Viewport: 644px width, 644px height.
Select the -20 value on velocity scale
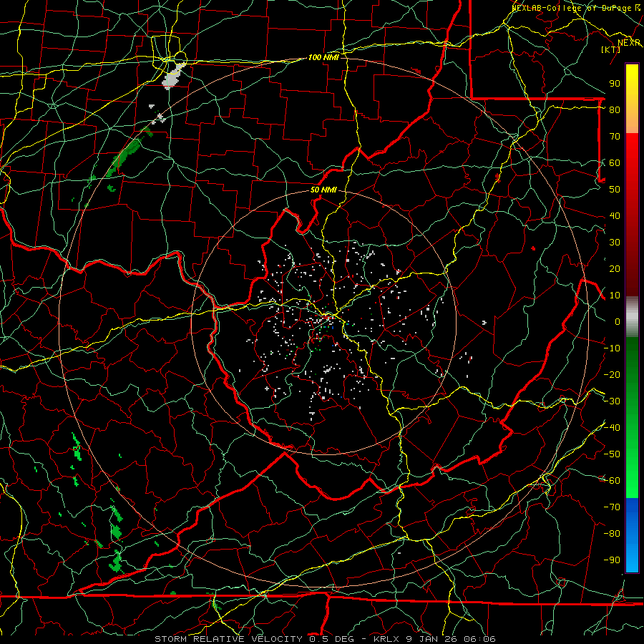[x=612, y=374]
